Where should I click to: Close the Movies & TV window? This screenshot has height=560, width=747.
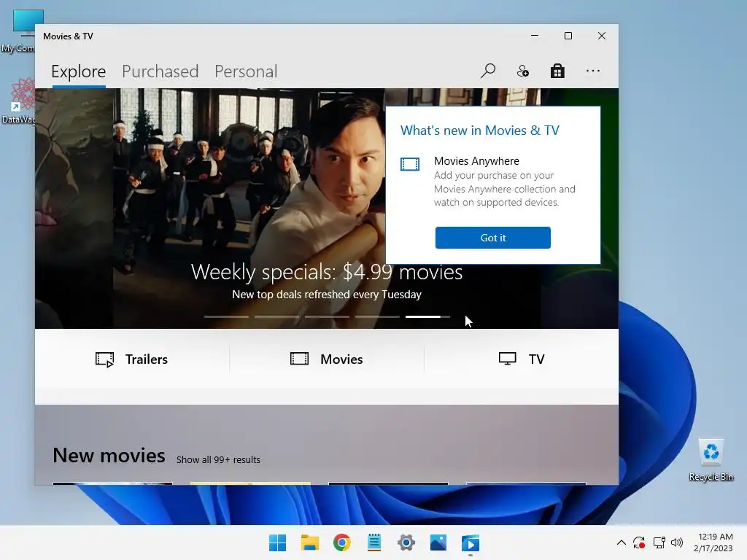(x=602, y=36)
